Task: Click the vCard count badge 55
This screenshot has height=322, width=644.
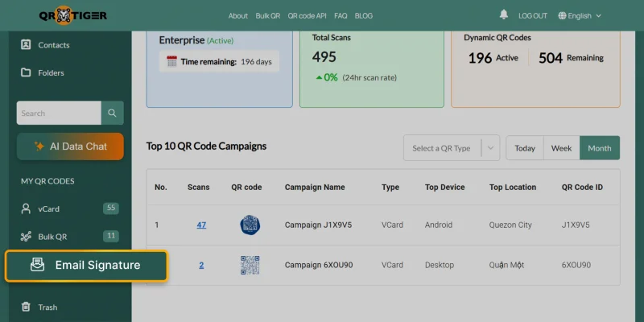Action: [x=111, y=208]
